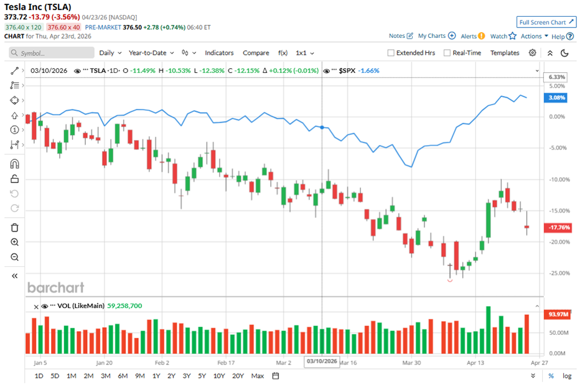Image resolution: width=585 pixels, height=392 pixels.
Task: Select the 6M time range
Action: tap(123, 376)
